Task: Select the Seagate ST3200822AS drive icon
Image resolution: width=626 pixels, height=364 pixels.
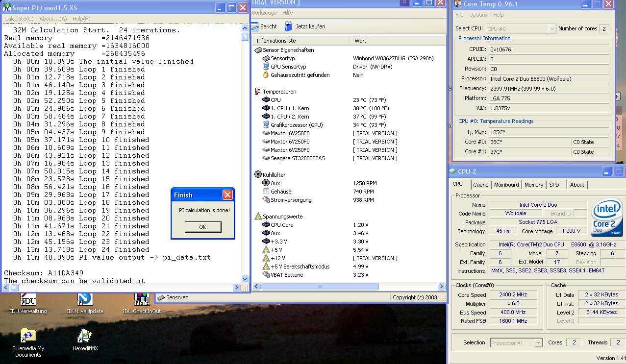Action: [266, 158]
